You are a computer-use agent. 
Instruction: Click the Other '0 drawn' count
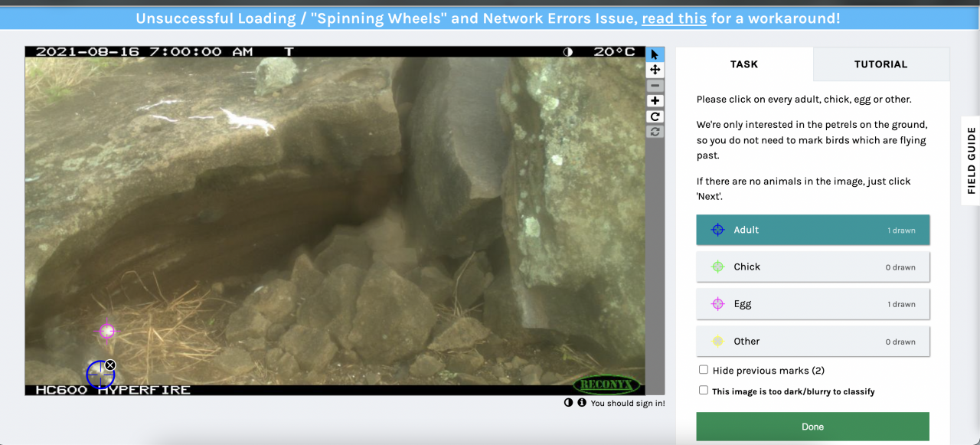click(x=900, y=342)
